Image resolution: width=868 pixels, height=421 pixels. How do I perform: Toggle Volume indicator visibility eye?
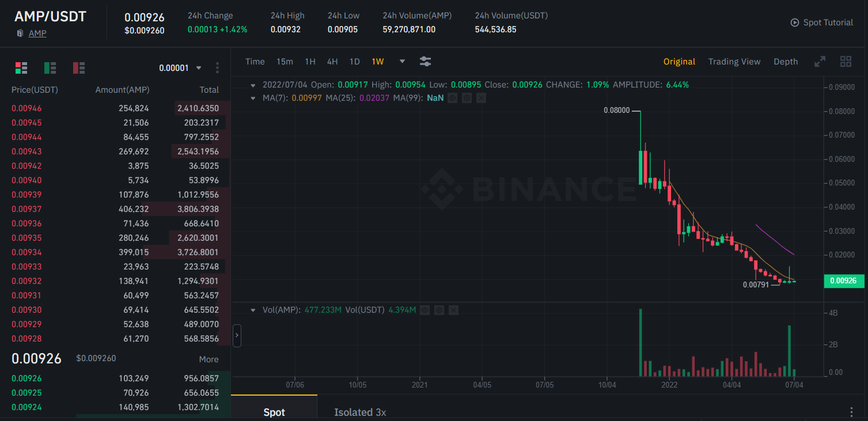[424, 310]
